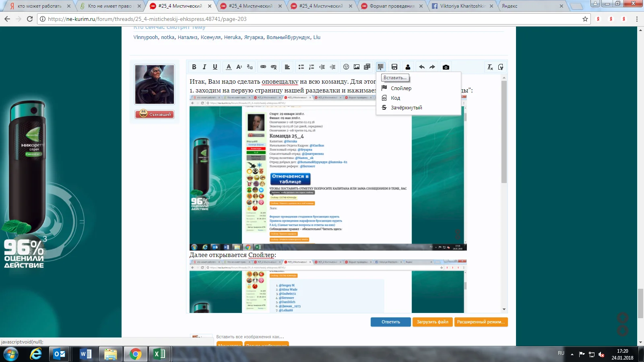The image size is (644, 362).
Task: Open the text alignment dropdown
Action: (287, 67)
